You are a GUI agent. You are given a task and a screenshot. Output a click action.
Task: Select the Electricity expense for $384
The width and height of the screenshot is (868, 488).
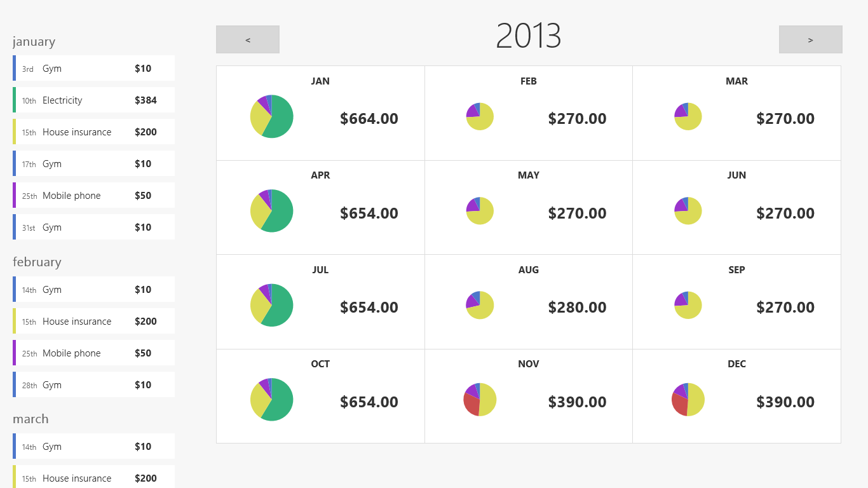pyautogui.click(x=93, y=100)
